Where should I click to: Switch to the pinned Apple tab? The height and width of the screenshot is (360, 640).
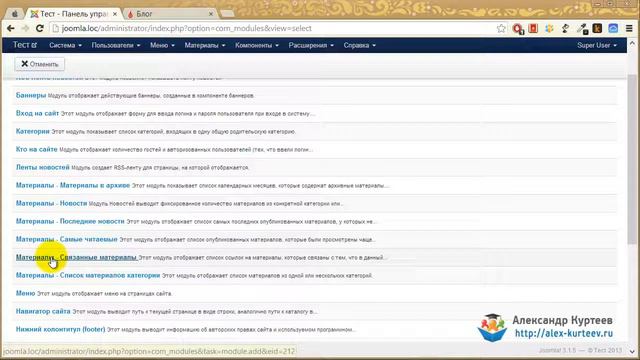[15, 14]
